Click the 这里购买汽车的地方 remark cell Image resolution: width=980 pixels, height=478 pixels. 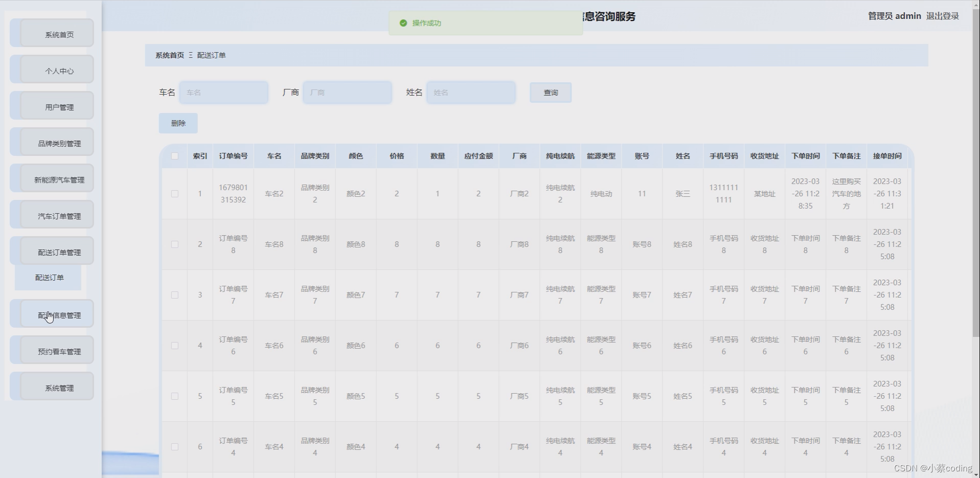847,194
